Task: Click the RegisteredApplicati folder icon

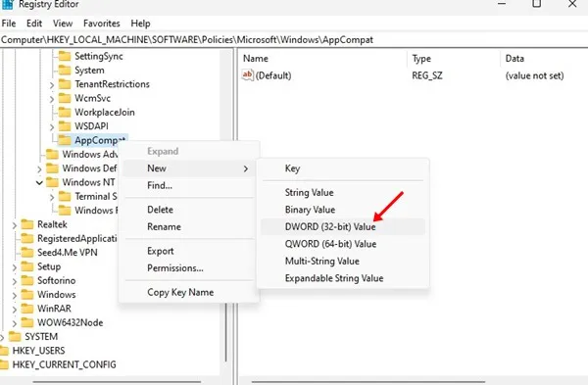Action: click(x=27, y=238)
